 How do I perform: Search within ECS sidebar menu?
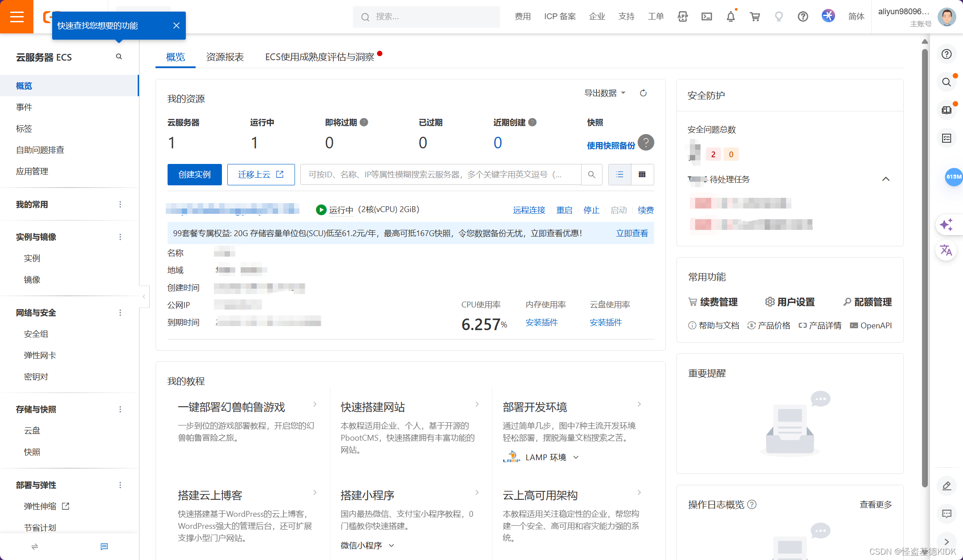(x=119, y=57)
